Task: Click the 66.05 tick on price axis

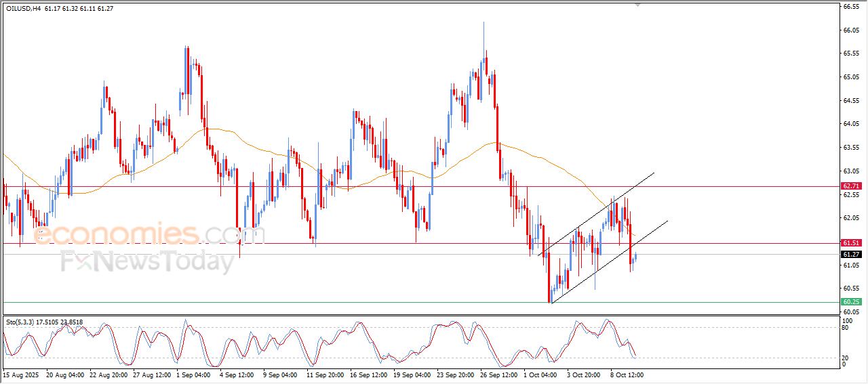Action: pyautogui.click(x=850, y=30)
